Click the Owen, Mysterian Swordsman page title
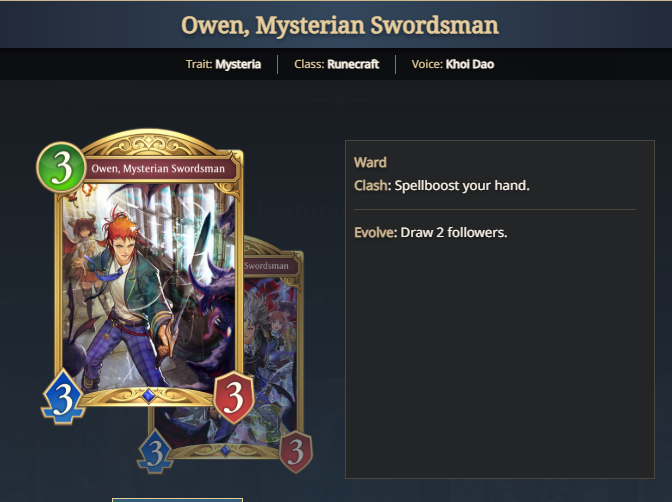 340,25
